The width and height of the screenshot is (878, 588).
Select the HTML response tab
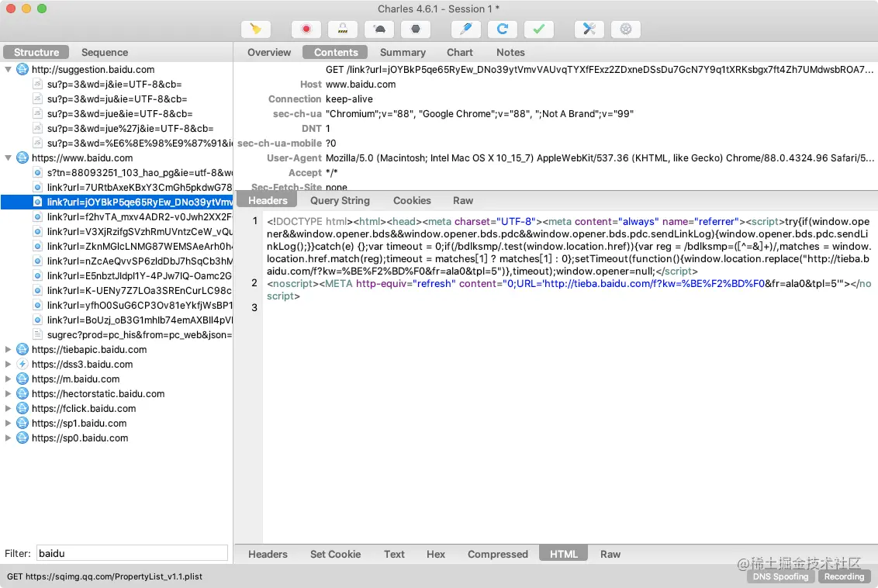(x=563, y=554)
